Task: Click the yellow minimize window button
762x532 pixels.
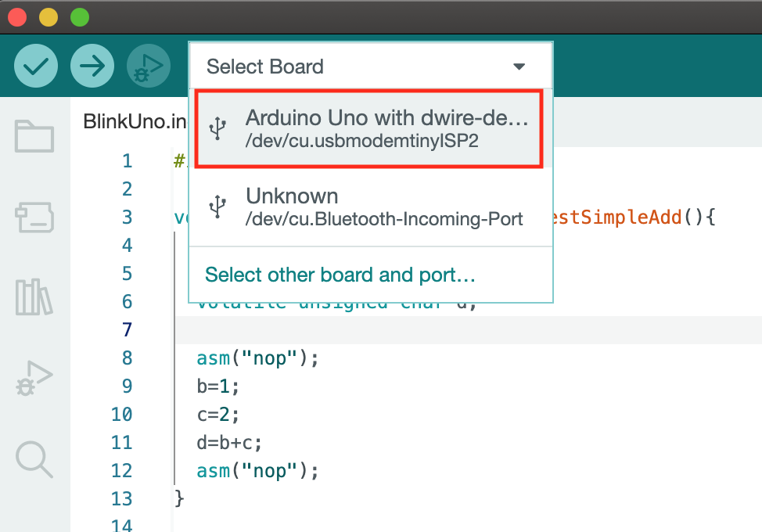Action: coord(49,17)
